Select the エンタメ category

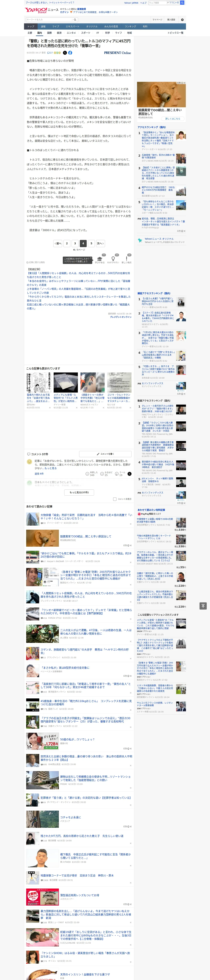[x=71, y=33]
